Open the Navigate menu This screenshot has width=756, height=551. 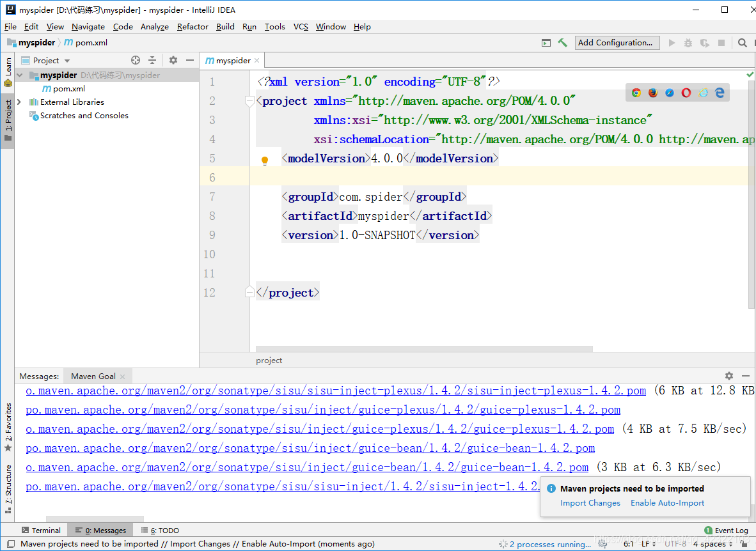[x=88, y=26]
